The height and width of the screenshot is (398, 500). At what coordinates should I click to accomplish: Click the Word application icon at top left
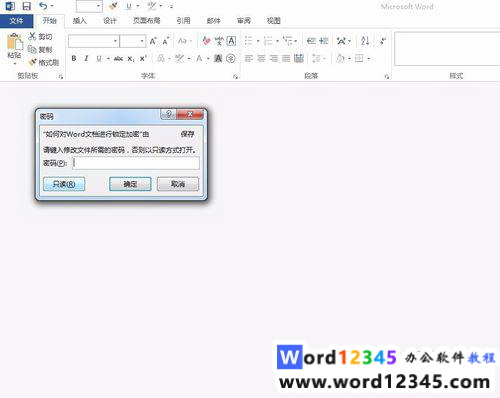(10, 6)
